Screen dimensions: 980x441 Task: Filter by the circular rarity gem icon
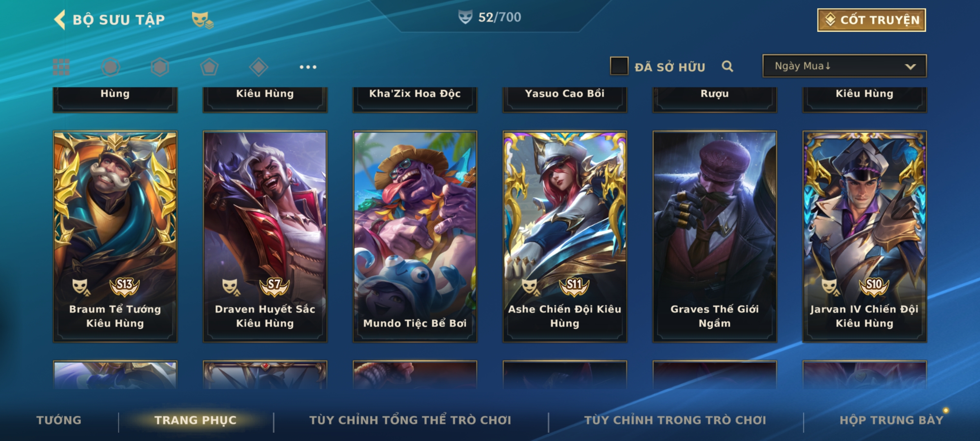tap(111, 67)
